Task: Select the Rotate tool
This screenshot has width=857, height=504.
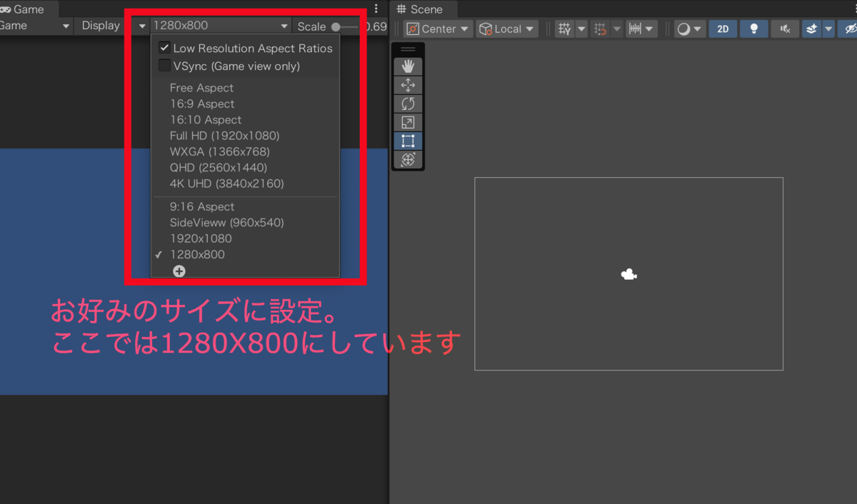Action: (408, 104)
